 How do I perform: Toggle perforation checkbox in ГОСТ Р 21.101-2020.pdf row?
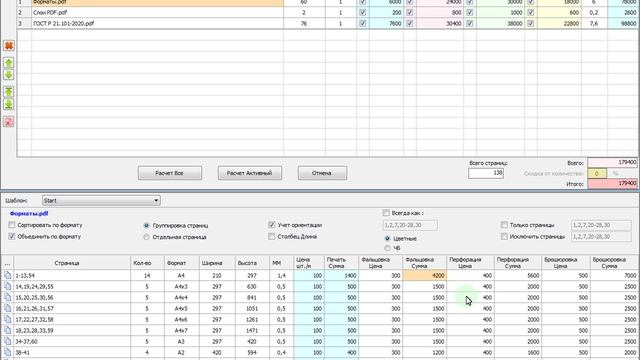[470, 24]
